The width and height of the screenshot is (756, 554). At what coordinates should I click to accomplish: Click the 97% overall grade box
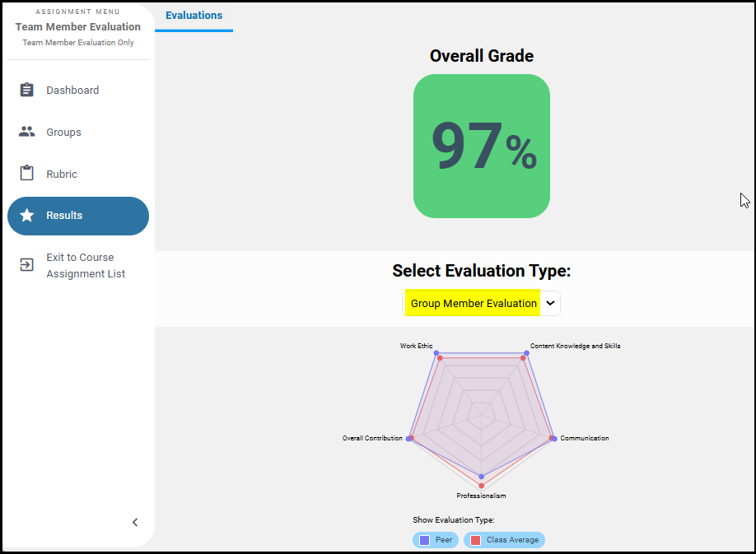click(x=481, y=147)
